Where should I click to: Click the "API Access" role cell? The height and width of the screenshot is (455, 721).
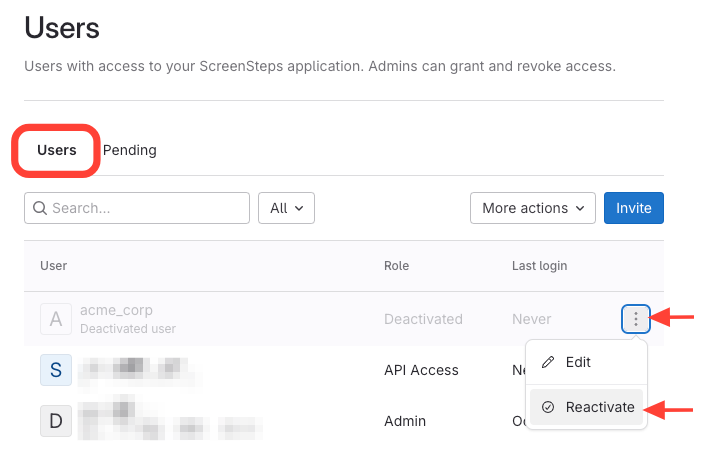click(x=421, y=370)
